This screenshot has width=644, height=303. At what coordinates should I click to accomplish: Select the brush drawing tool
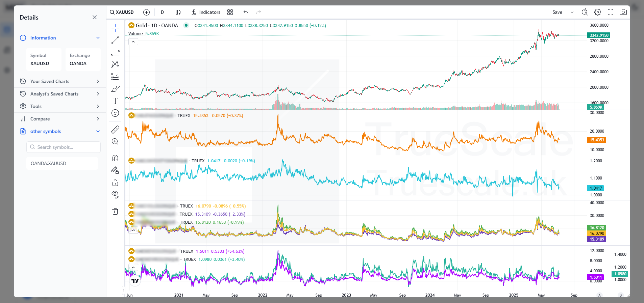115,89
